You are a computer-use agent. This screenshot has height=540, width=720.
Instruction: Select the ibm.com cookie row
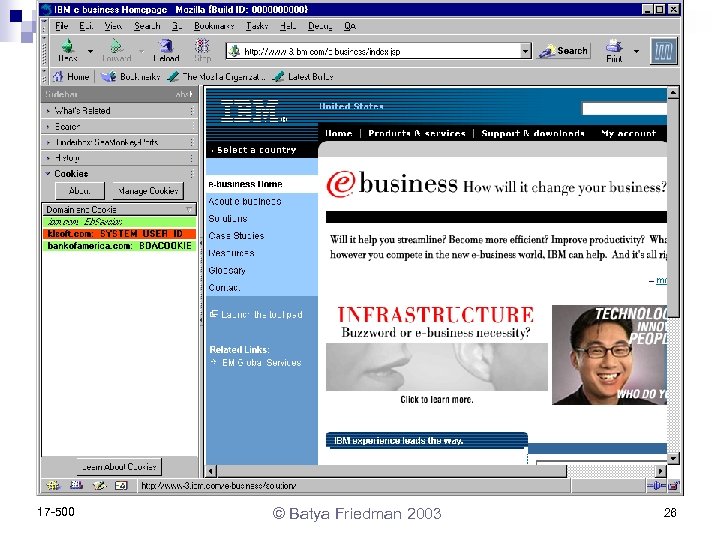(x=119, y=222)
